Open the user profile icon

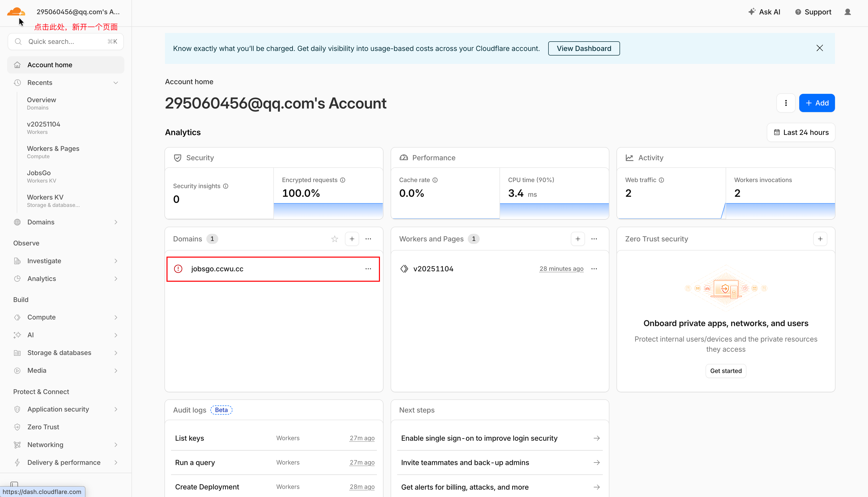847,12
